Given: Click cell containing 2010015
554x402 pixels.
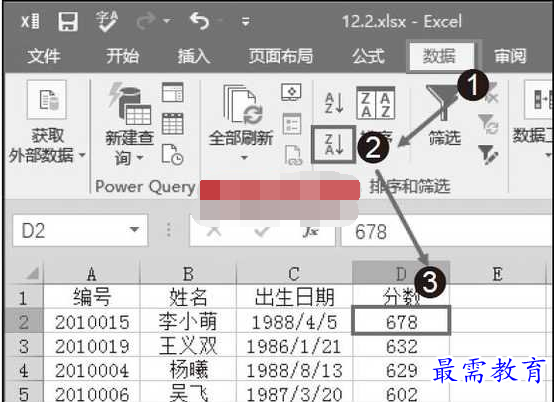Looking at the screenshot, I should [92, 321].
